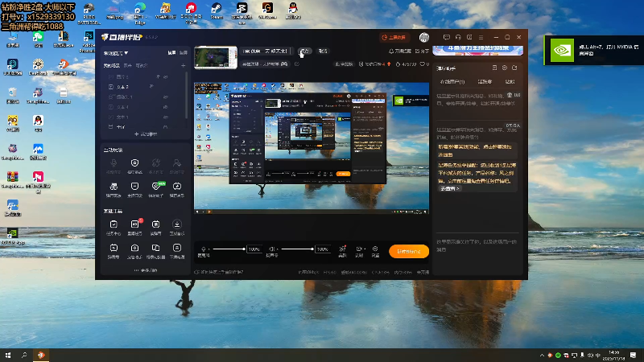This screenshot has width=644, height=362.
Task: Click the microphone icon in the bottom bar
Action: 204,249
